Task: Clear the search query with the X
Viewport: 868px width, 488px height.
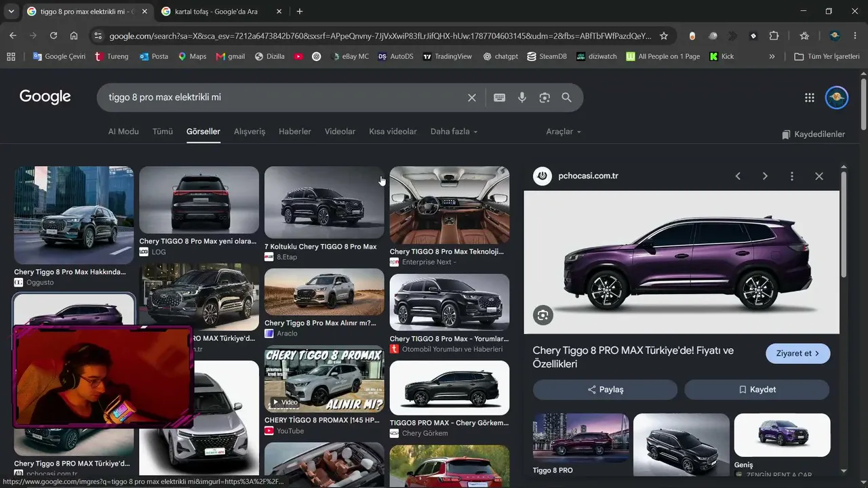Action: 472,98
